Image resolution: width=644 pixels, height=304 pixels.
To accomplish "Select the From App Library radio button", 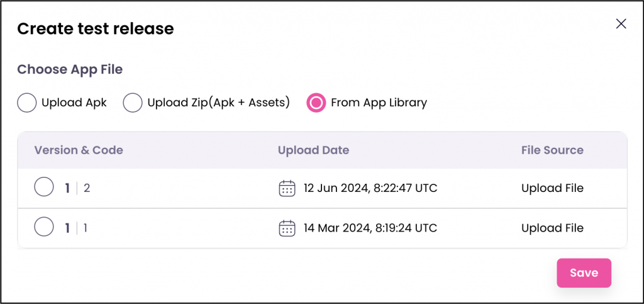I will click(316, 103).
